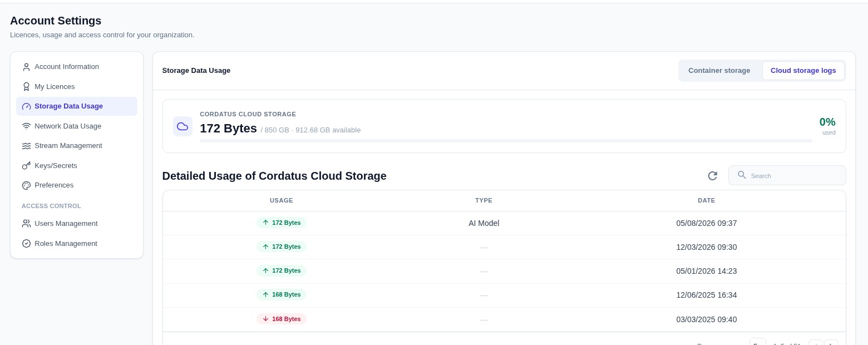Click the 0% used indicator

click(x=827, y=126)
